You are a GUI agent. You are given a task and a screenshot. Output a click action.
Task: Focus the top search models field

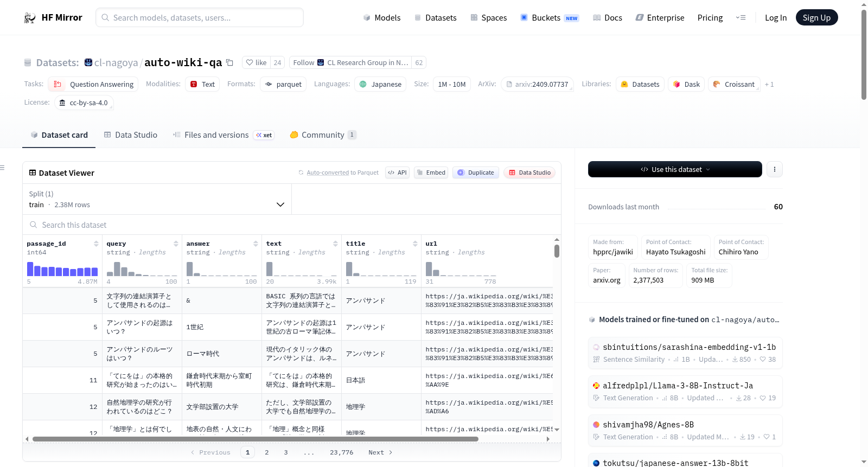tap(200, 17)
